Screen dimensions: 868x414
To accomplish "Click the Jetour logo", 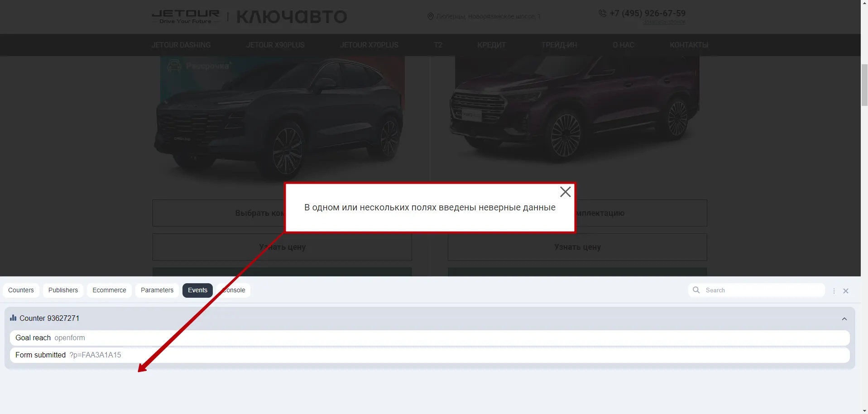I will [186, 17].
